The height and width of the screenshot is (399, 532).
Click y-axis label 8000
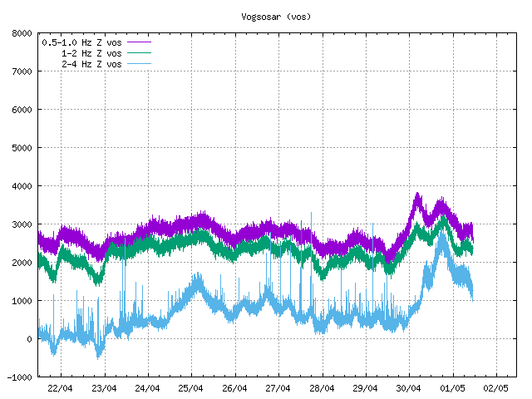coord(22,33)
